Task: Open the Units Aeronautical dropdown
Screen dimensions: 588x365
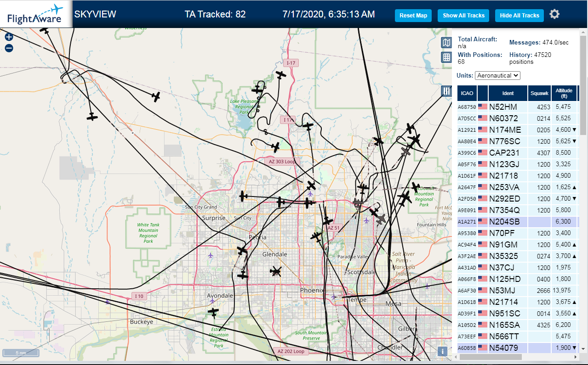Action: coord(497,75)
